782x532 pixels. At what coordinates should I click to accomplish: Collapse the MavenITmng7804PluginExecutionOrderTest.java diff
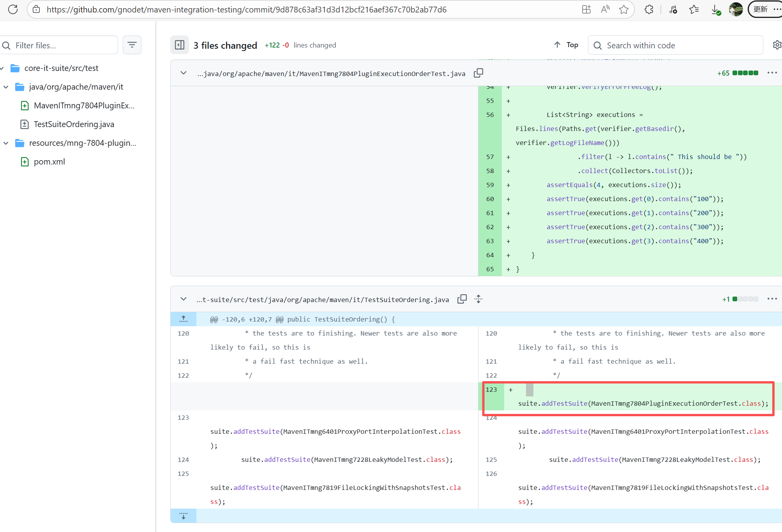[184, 73]
